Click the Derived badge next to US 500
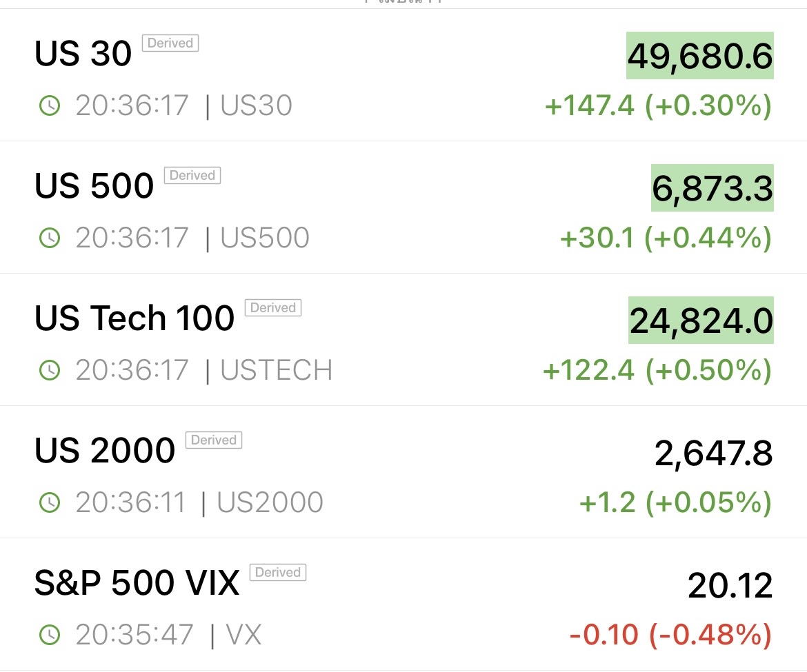Image resolution: width=807 pixels, height=672 pixels. (192, 176)
